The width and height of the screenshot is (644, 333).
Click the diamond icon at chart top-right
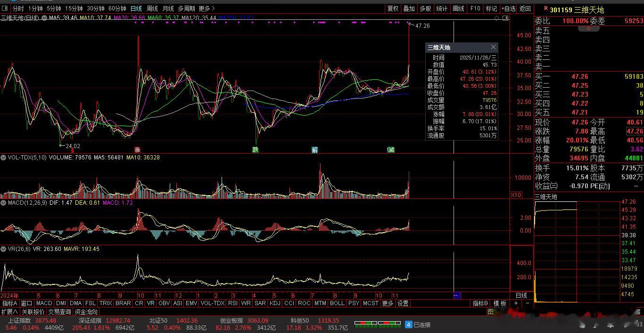496,18
